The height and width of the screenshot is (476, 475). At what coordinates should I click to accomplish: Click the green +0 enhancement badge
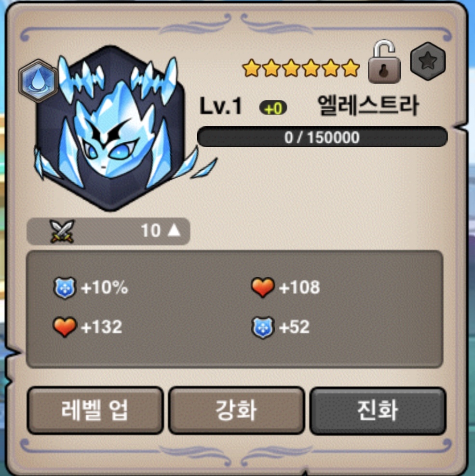pos(273,108)
